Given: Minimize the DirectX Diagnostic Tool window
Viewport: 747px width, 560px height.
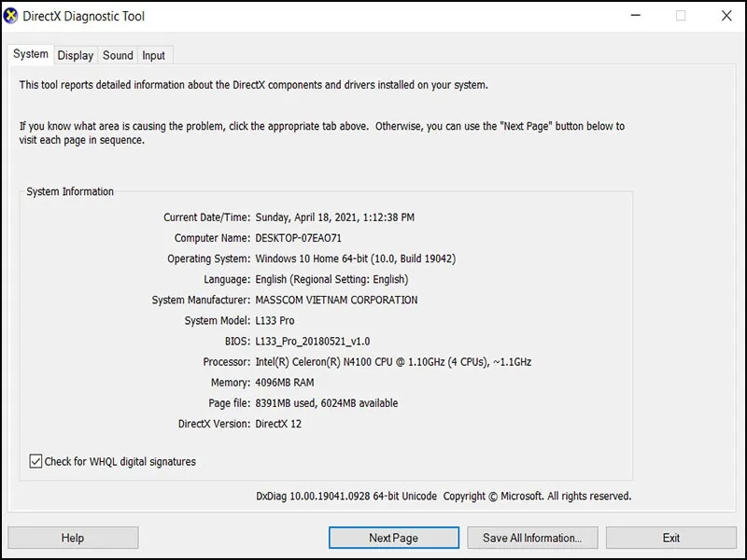Looking at the screenshot, I should (x=635, y=16).
